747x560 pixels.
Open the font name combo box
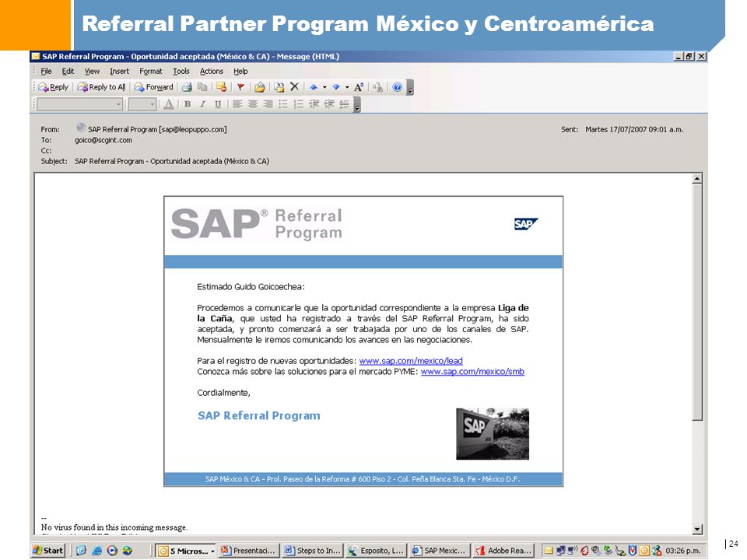click(79, 104)
